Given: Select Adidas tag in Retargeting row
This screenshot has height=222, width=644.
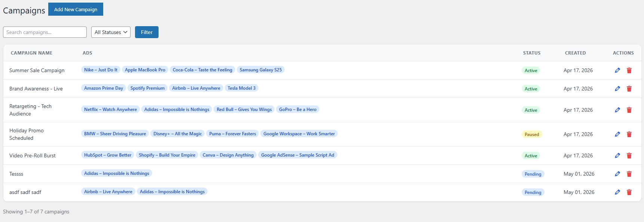Looking at the screenshot, I should pos(177,110).
